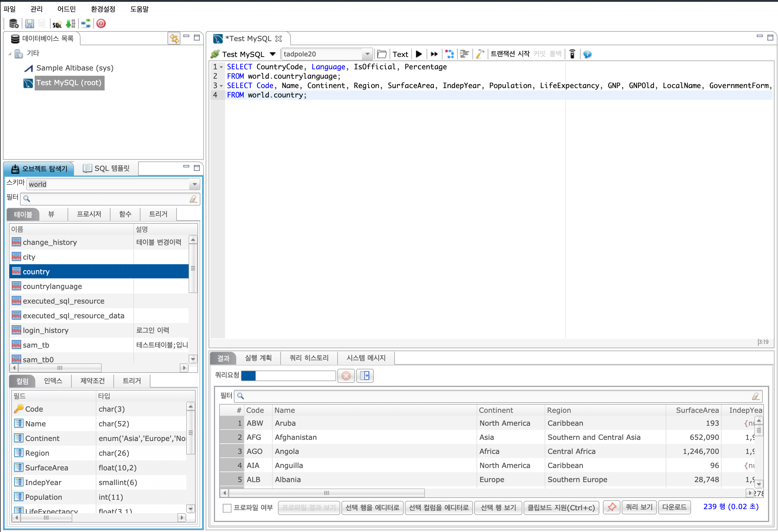Open the 관리 menu
The height and width of the screenshot is (532, 778).
point(36,9)
